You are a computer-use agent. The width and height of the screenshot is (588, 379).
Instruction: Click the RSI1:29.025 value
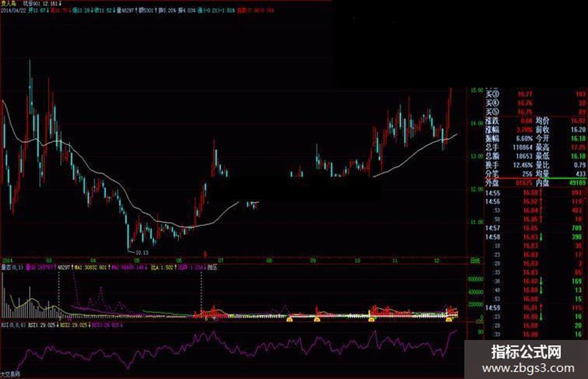(x=42, y=325)
